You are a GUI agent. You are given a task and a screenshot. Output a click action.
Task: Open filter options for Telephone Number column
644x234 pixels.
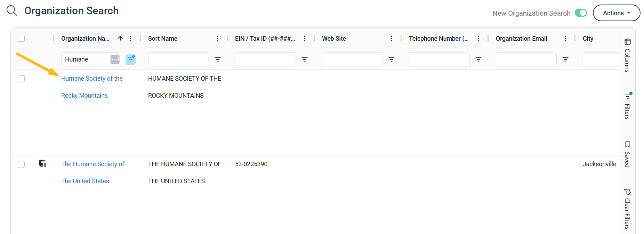(478, 59)
